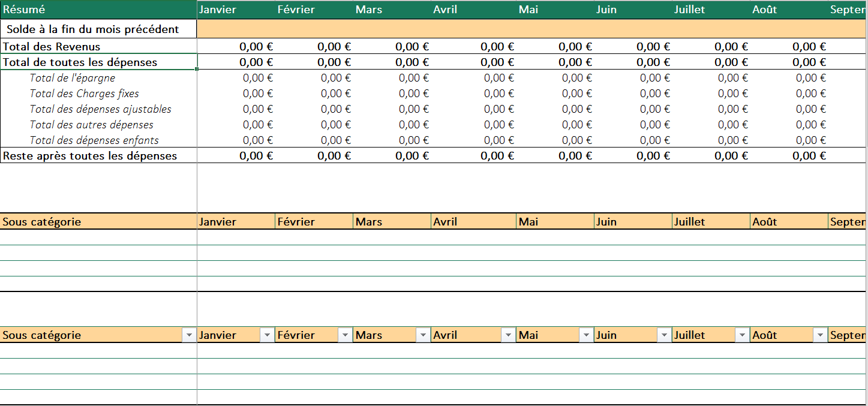The image size is (868, 406).
Task: Expand the Janvier column filter arrow
Action: click(267, 335)
